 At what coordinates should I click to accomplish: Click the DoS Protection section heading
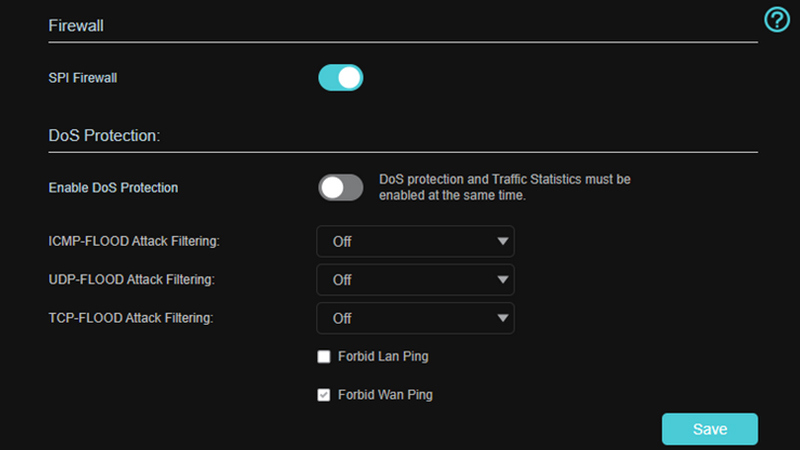pyautogui.click(x=104, y=136)
